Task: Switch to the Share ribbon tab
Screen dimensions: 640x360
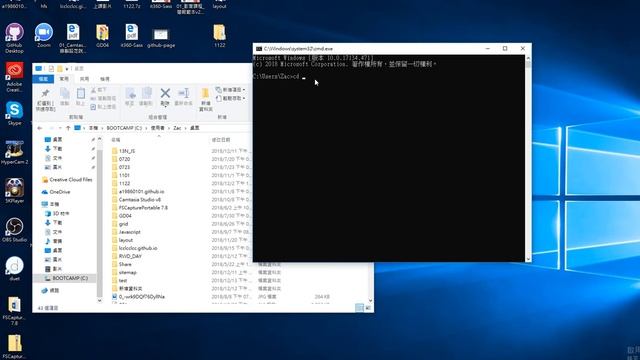Action: (84, 79)
